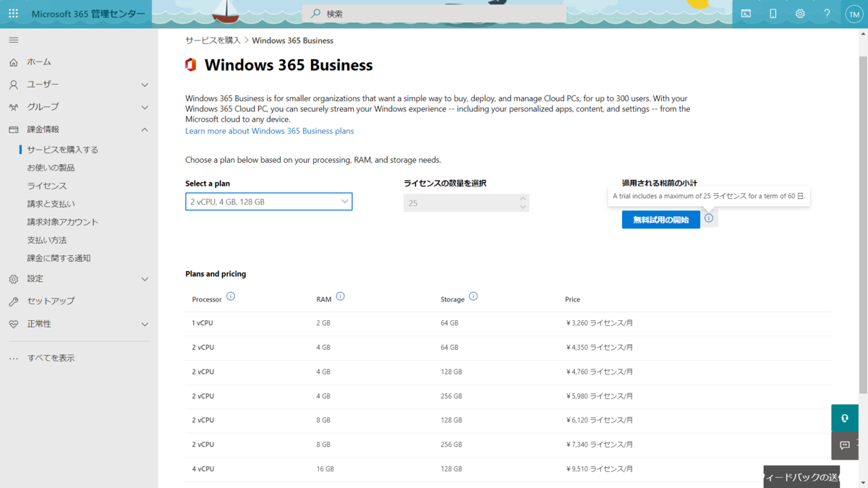This screenshot has width=868, height=488.
Task: Click the RAM column info icon
Action: 340,296
